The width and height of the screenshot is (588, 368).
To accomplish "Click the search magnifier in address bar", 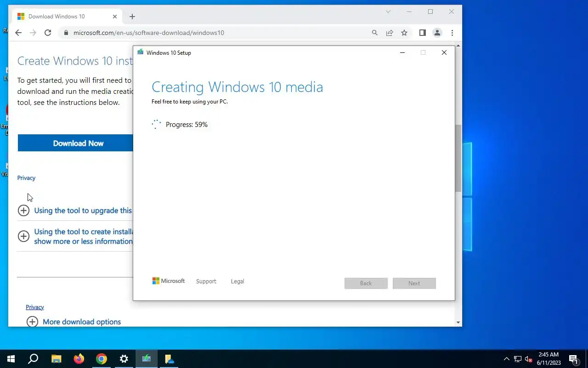I will (375, 33).
